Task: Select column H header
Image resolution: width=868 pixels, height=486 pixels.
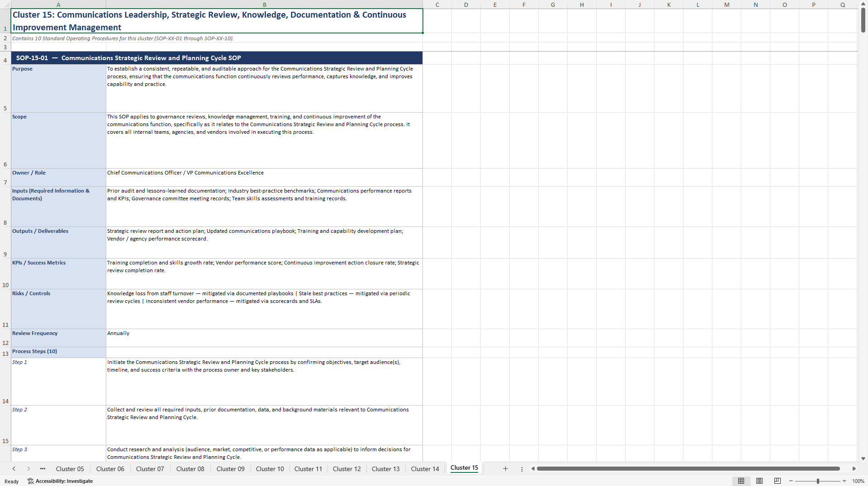Action: (582, 5)
